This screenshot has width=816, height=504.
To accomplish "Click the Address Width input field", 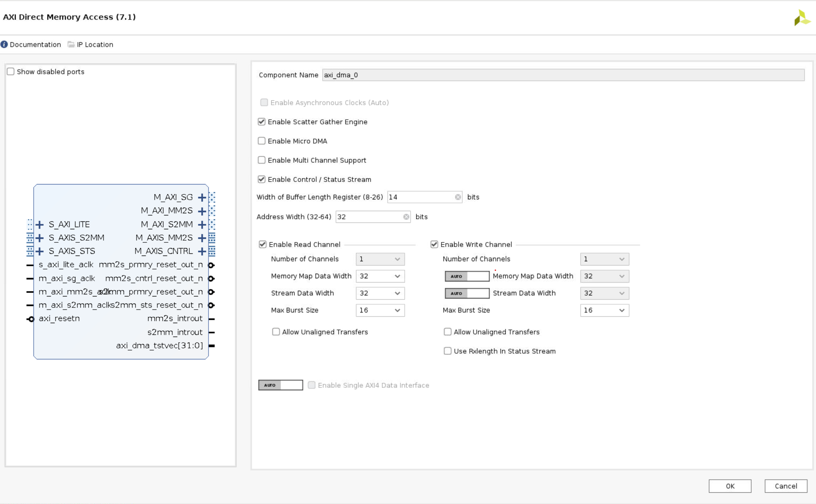I will point(373,217).
